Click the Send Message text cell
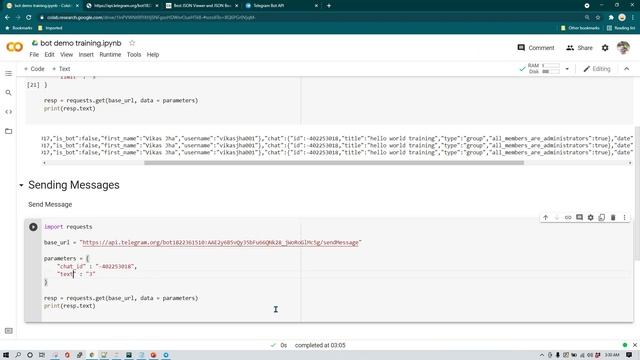This screenshot has width=640, height=360. point(50,204)
